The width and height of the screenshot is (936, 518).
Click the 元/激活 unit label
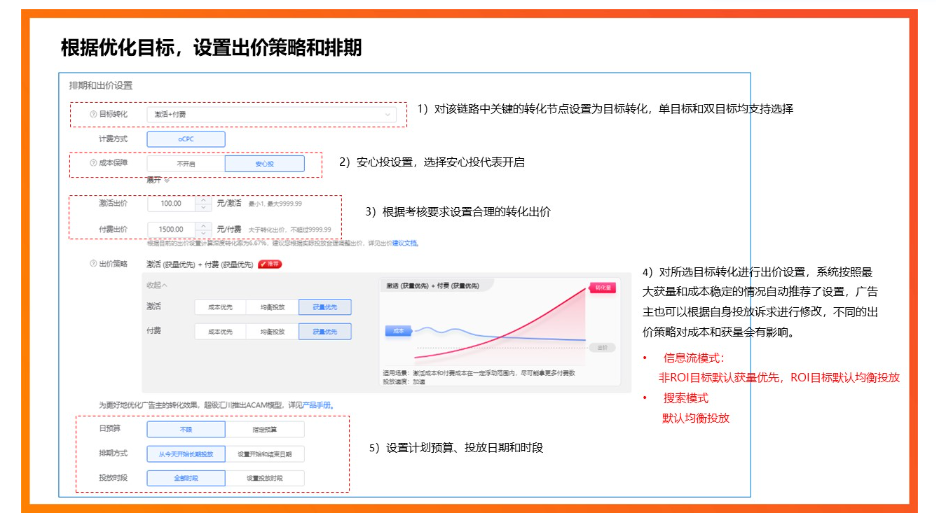pos(229,204)
